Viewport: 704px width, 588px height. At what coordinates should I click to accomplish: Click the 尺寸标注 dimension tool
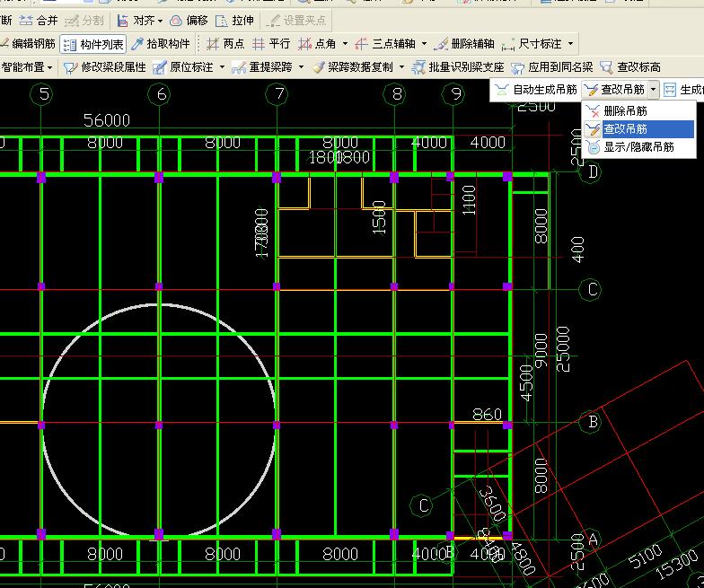click(532, 44)
